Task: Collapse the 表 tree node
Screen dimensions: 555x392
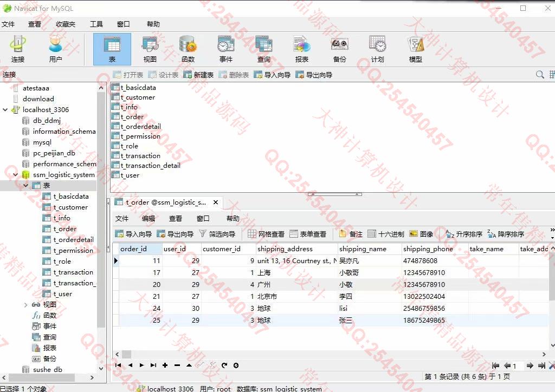Action: 25,185
